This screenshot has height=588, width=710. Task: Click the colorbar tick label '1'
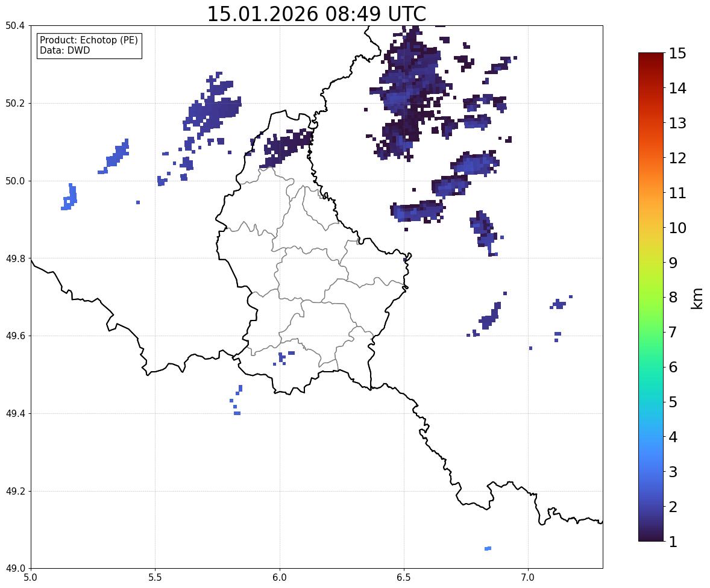tap(673, 542)
